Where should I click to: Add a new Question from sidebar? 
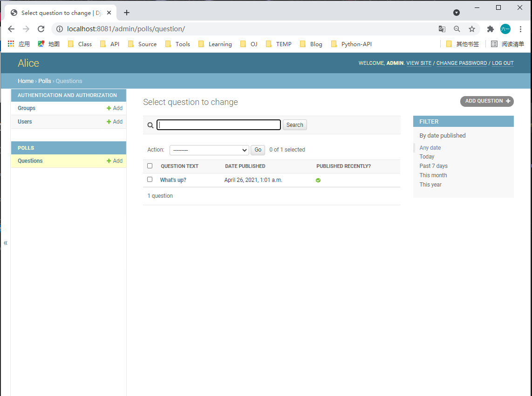[x=114, y=160]
